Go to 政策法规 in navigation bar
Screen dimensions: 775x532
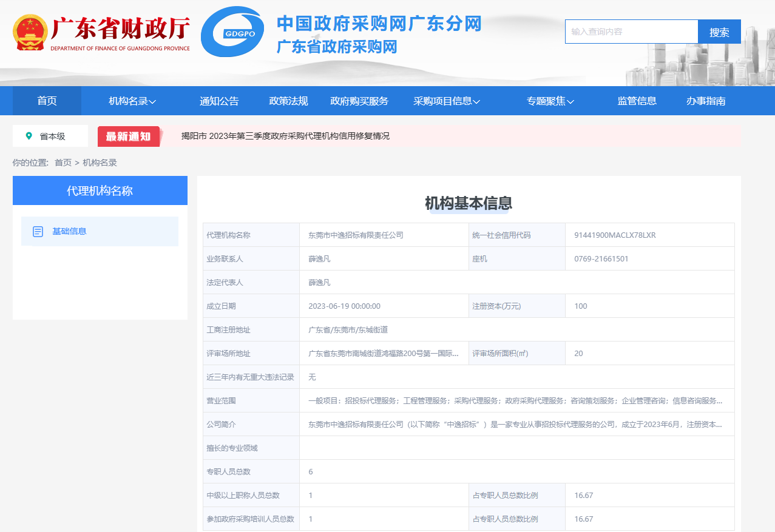pos(288,101)
